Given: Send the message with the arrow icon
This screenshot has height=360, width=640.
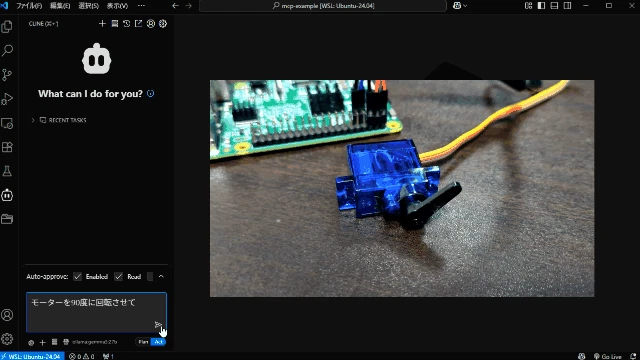Looking at the screenshot, I should (158, 325).
